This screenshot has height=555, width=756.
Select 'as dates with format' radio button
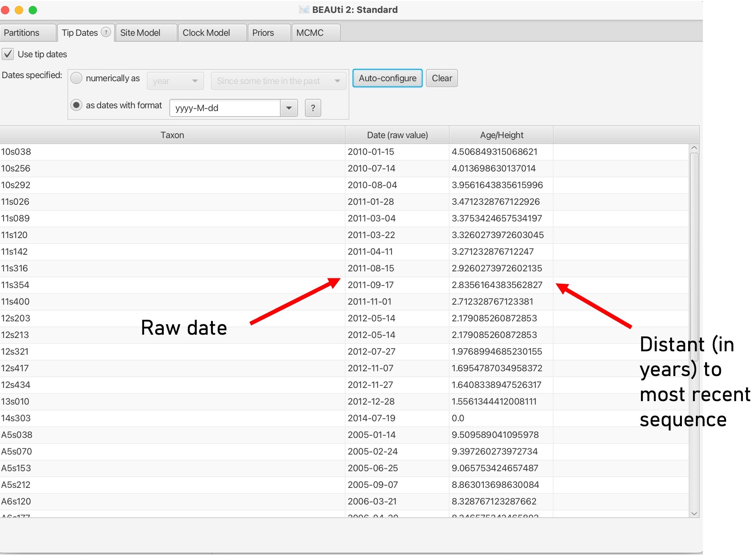76,105
